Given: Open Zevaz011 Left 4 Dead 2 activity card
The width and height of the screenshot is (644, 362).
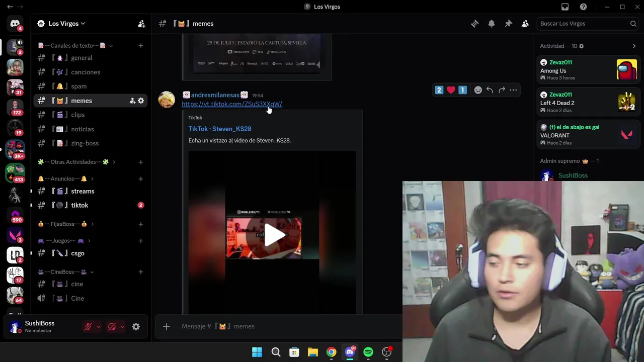Looking at the screenshot, I should pyautogui.click(x=588, y=102).
